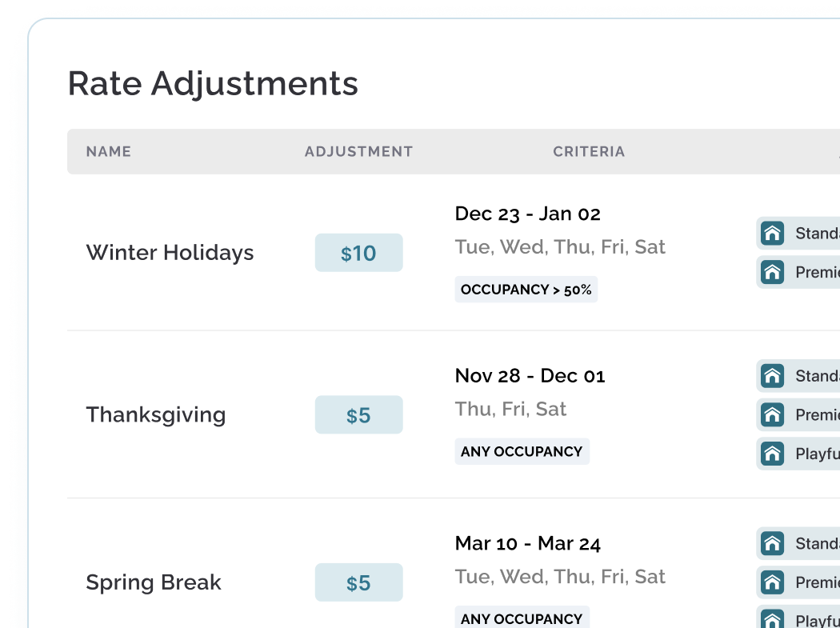Click the Playful house icon in Spring Break row
Viewport: 840px width, 628px height.
click(772, 621)
